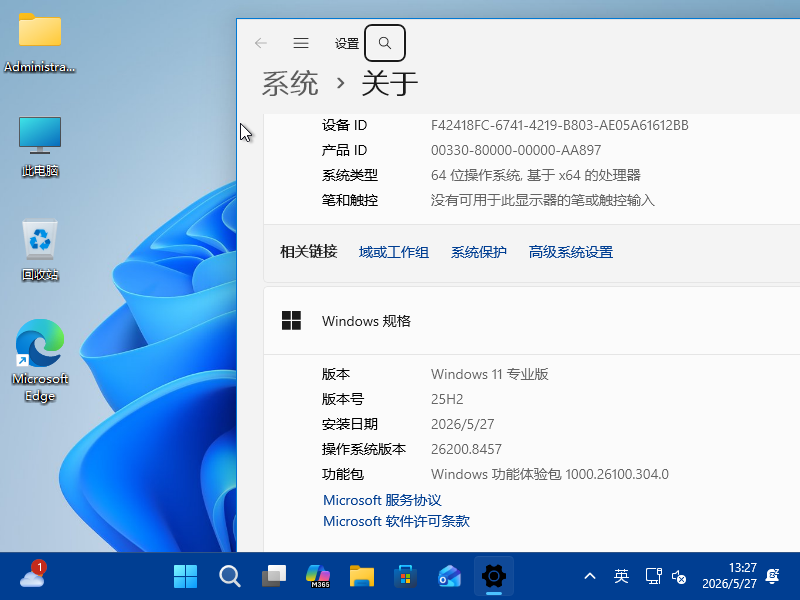Click the 操作系统版本 value 26200.8457
This screenshot has width=800, height=600.
point(466,449)
